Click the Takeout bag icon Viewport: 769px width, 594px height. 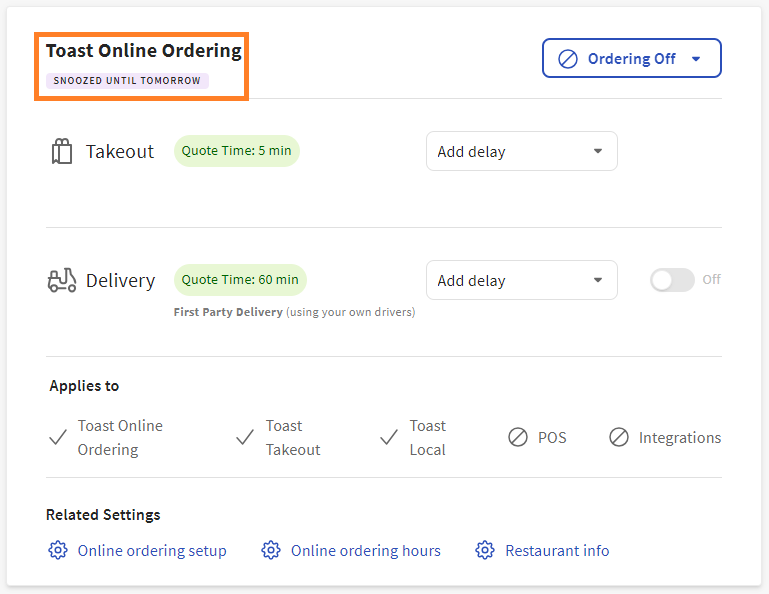click(62, 152)
